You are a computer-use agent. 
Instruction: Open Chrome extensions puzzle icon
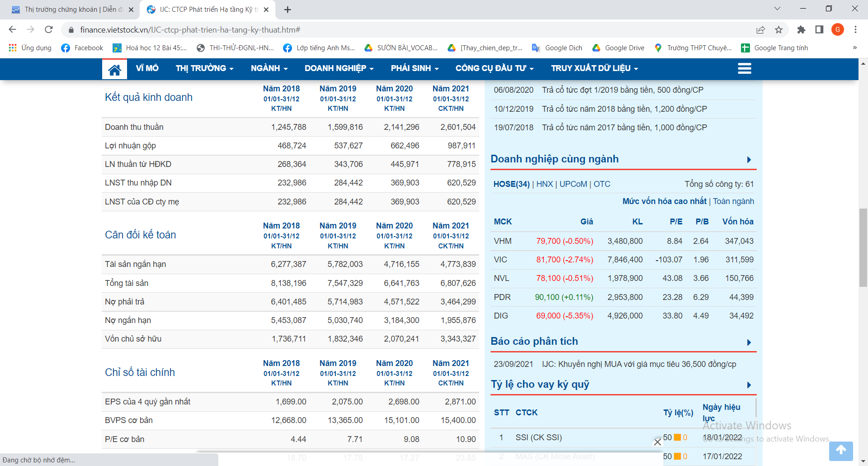[x=801, y=30]
